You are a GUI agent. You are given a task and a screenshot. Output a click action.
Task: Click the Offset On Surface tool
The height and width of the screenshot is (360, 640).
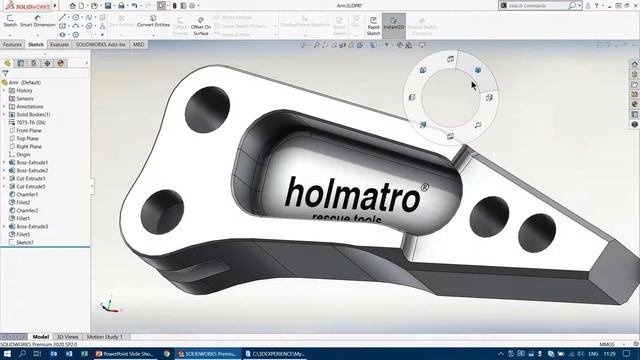click(201, 26)
